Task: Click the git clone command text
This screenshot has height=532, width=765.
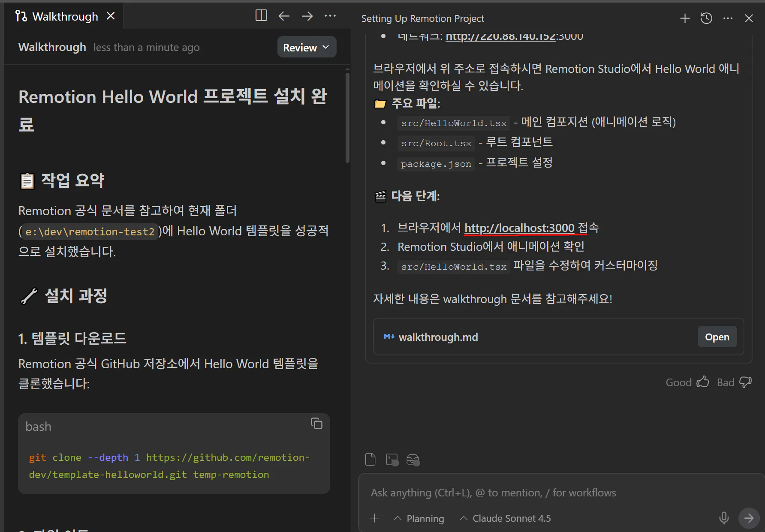Action: pos(169,466)
